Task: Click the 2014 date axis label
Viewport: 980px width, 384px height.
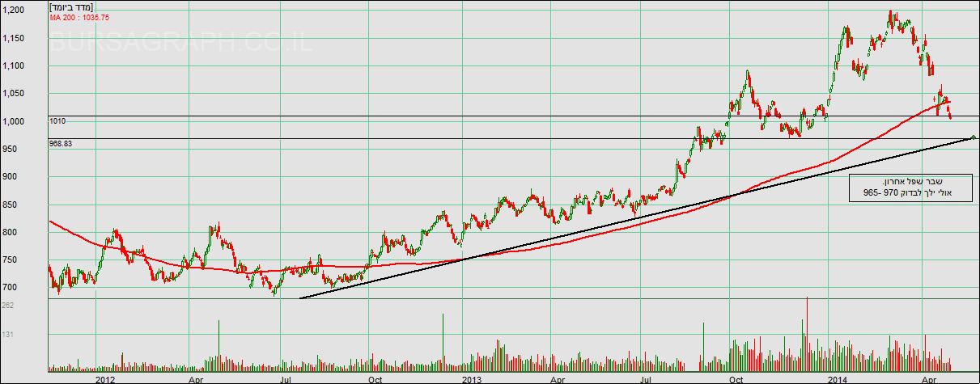Action: tap(838, 378)
